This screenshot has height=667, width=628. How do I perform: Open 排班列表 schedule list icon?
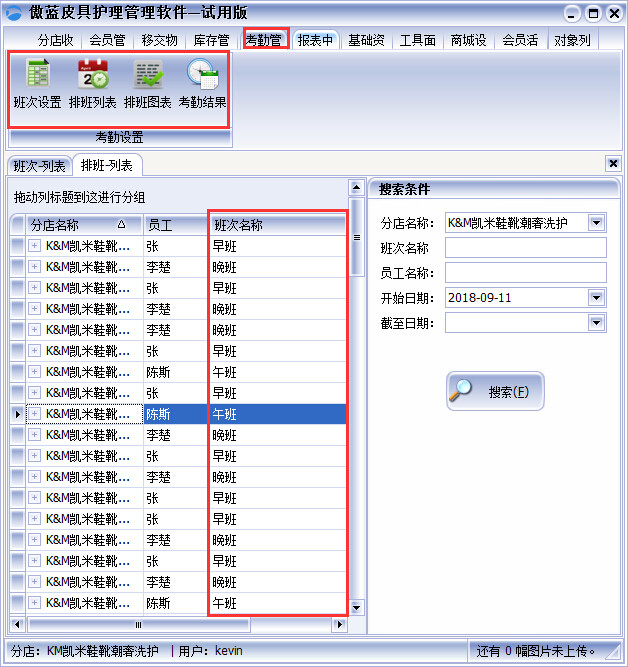pyautogui.click(x=93, y=84)
